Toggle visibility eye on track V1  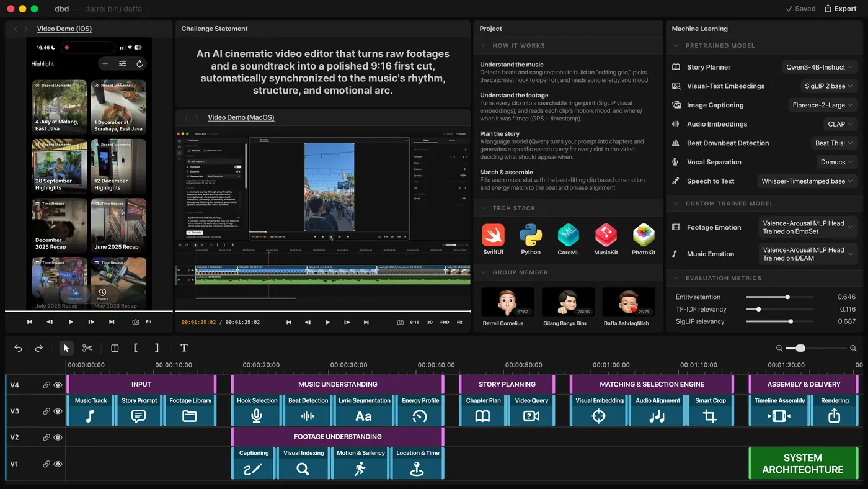point(58,464)
